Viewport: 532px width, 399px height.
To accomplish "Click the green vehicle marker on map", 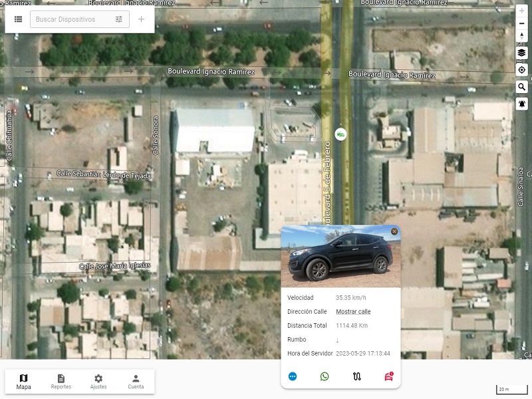I will tap(340, 134).
